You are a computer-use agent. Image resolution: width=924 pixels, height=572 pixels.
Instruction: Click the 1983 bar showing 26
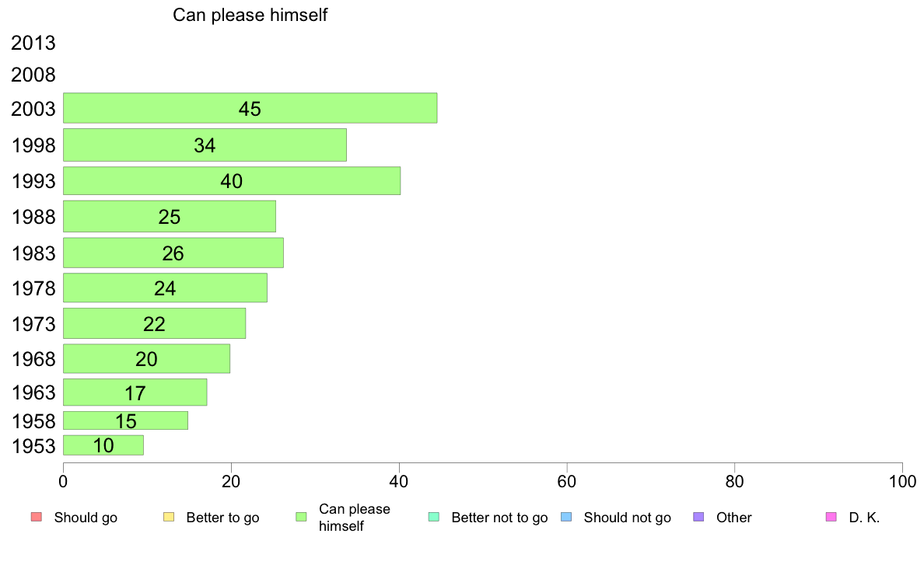coord(173,253)
